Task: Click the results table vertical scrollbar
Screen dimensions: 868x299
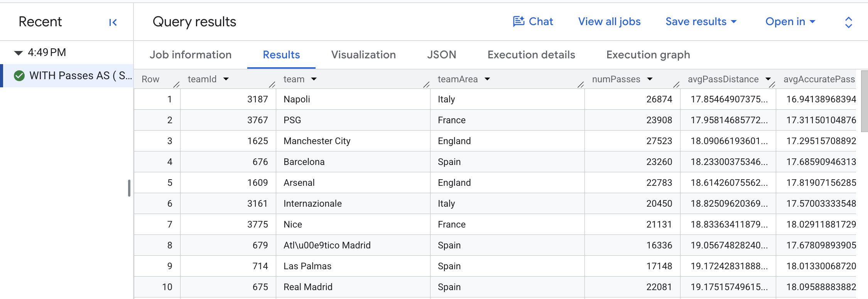Action: point(865,101)
